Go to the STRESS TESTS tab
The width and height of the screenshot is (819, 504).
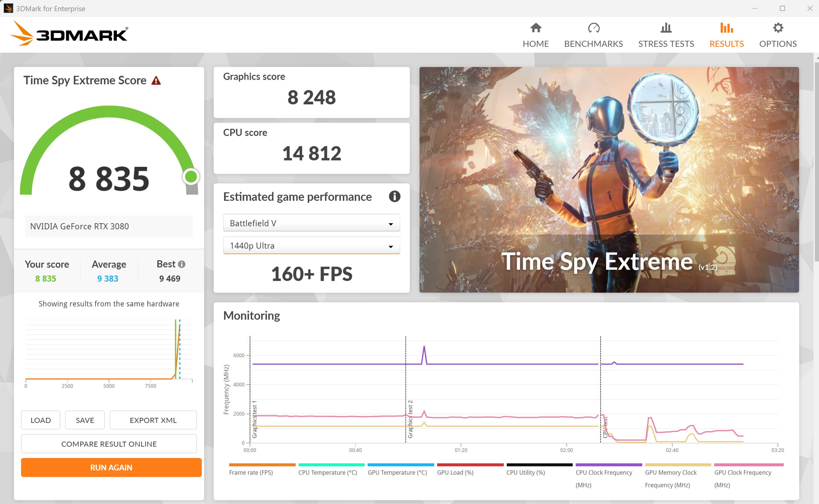666,44
